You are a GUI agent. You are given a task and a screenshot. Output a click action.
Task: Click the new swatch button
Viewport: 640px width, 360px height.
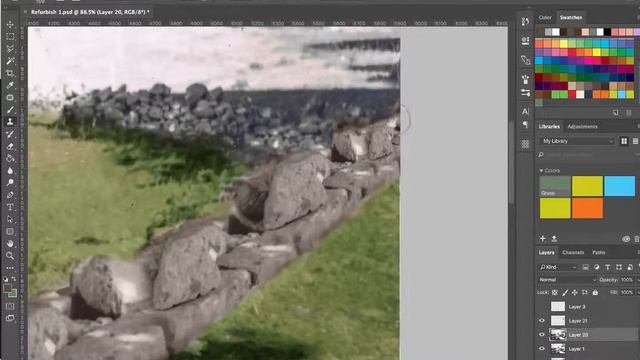click(616, 112)
